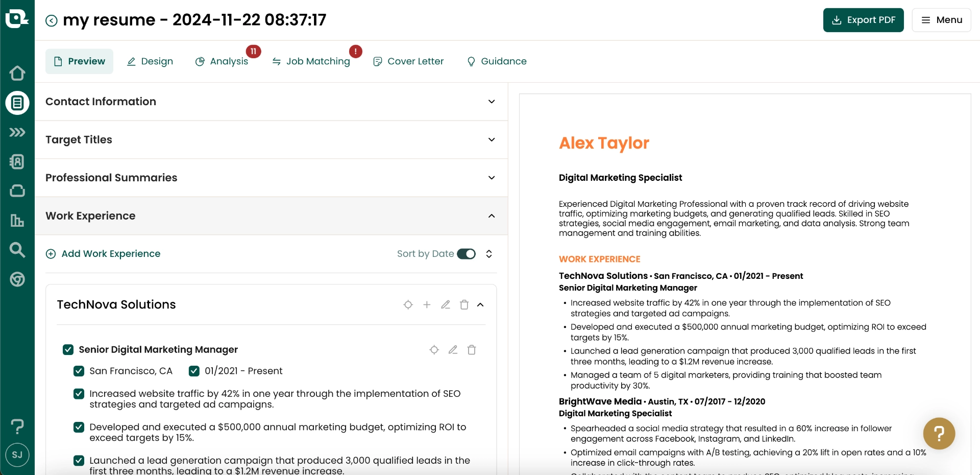Screen dimensions: 980x475
Task: Click the magnifier search sidebar icon
Action: 17,250
